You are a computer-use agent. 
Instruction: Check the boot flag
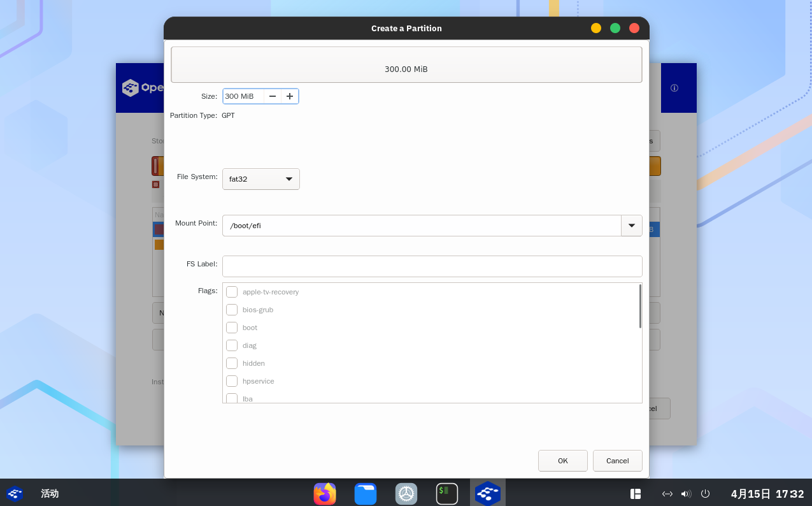tap(232, 328)
